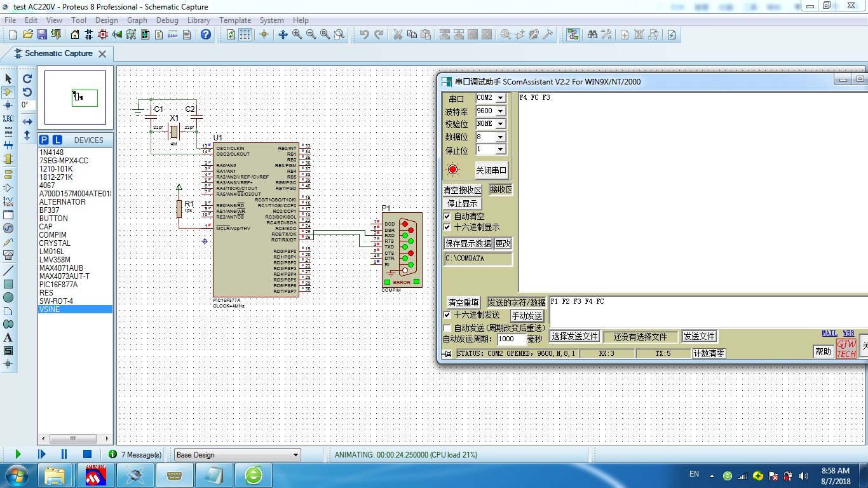Toggle the 十六进制显示 checkbox
Image resolution: width=868 pixels, height=488 pixels.
[447, 227]
